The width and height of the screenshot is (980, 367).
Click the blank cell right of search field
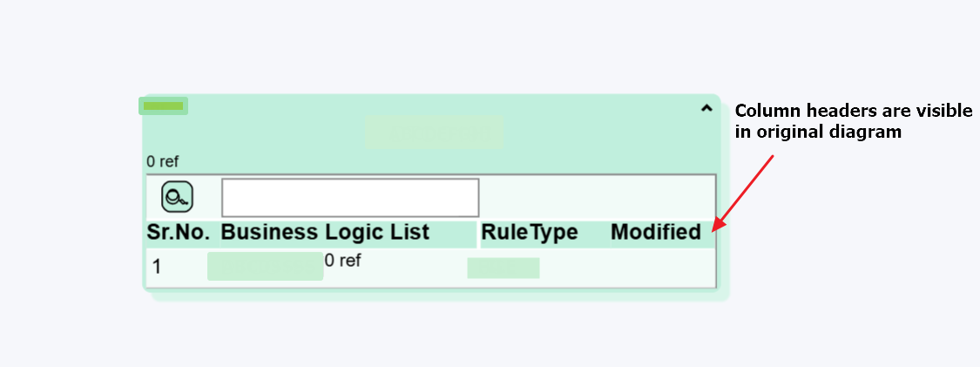597,197
